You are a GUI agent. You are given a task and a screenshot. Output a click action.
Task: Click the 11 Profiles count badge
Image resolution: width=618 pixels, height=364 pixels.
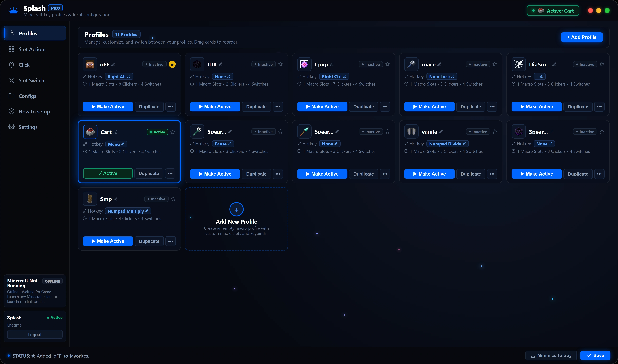126,34
